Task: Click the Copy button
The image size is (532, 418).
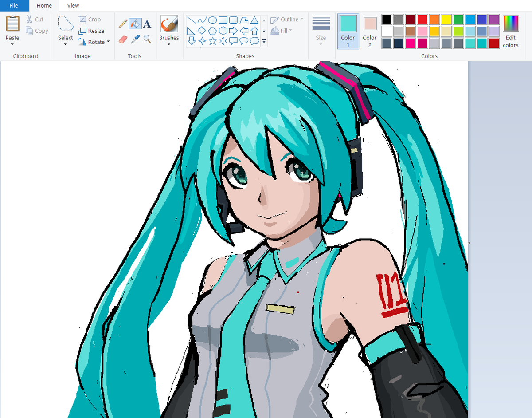Action: (37, 31)
